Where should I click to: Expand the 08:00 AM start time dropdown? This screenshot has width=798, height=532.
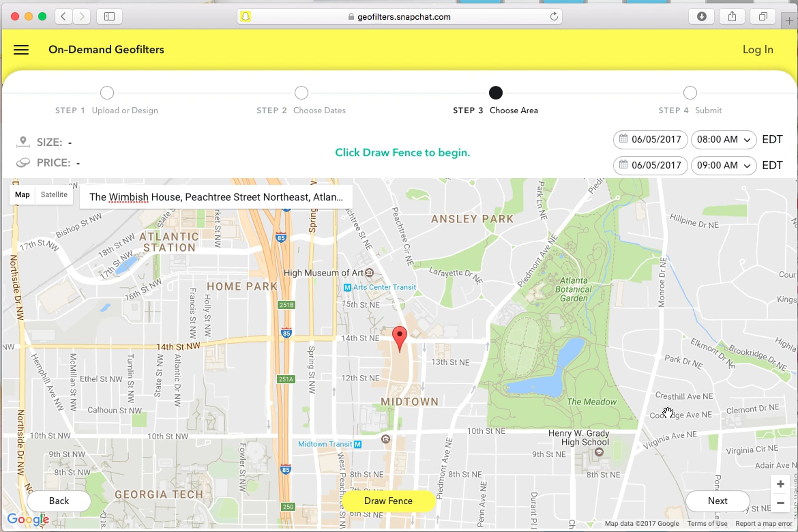(724, 139)
